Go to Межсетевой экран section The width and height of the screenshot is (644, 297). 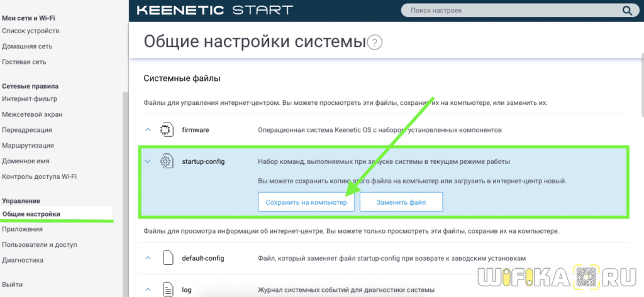point(32,114)
